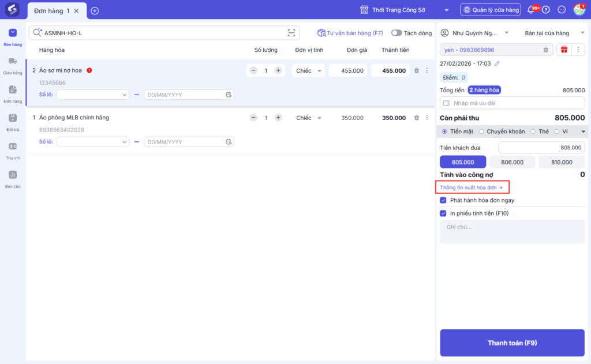Screen dimensions: 591x364
Task: Open calendar picker for Áo phông MLB expiry
Action: point(229,142)
